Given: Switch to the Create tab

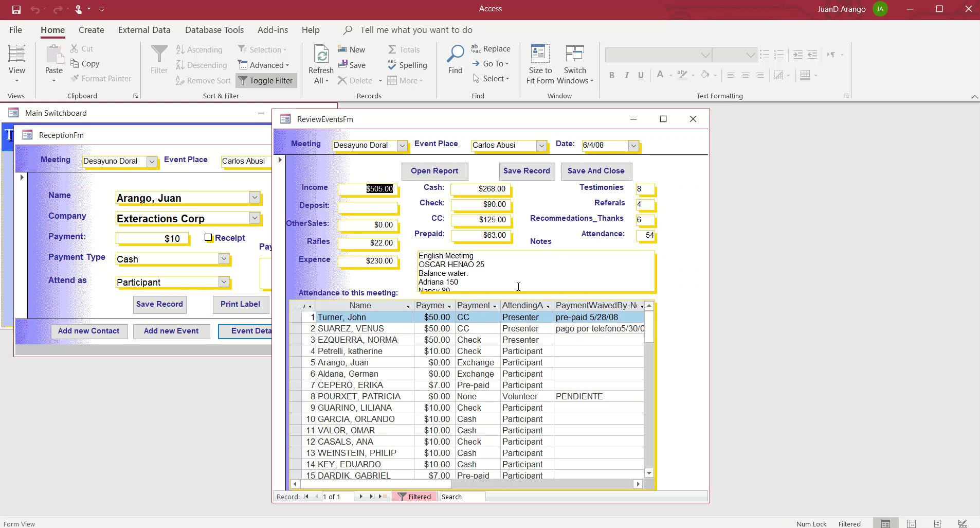Looking at the screenshot, I should point(92,30).
